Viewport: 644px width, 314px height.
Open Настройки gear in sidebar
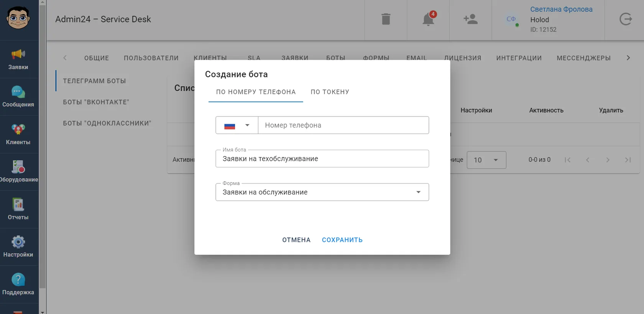(18, 247)
